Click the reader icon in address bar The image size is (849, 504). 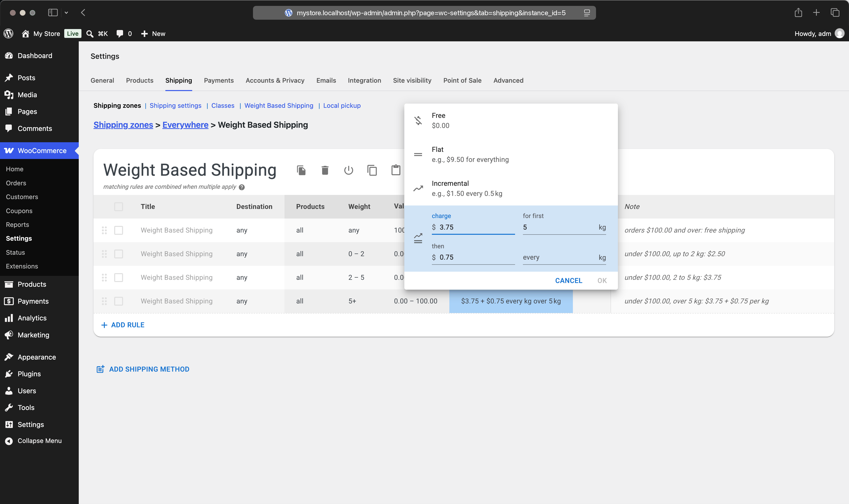(587, 13)
